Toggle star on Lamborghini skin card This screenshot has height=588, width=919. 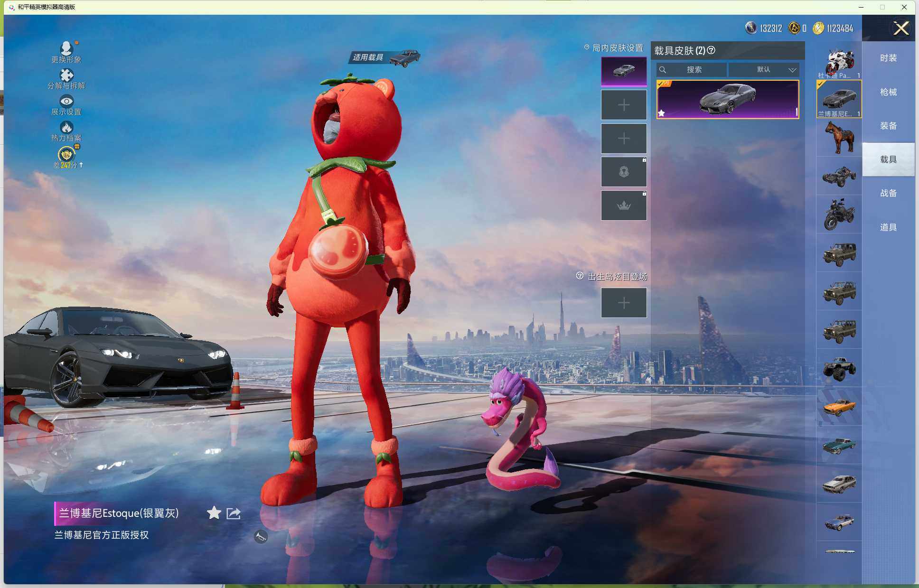point(662,113)
